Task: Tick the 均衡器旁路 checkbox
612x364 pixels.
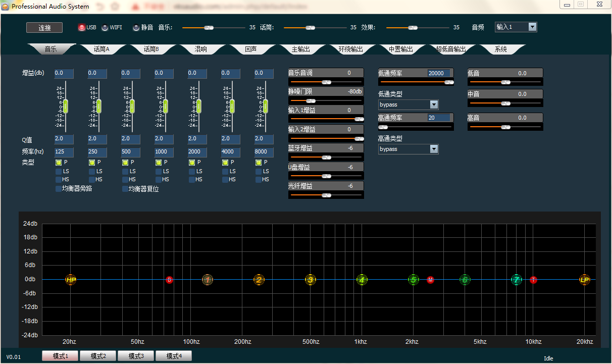Action: pyautogui.click(x=59, y=189)
